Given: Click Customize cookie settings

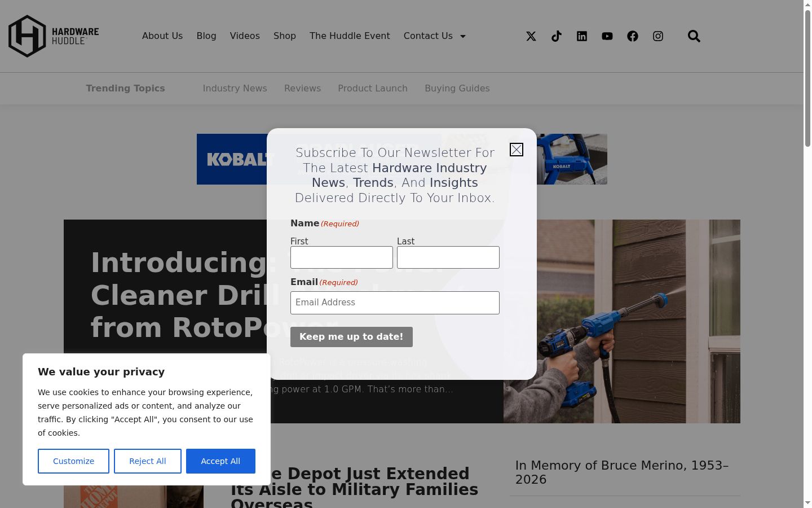Looking at the screenshot, I should coord(73,461).
